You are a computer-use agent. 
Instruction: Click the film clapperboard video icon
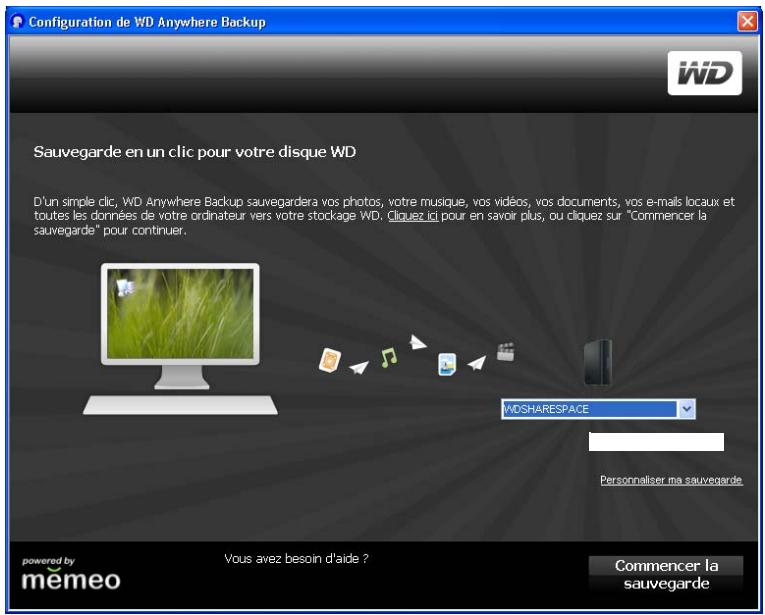(x=505, y=352)
